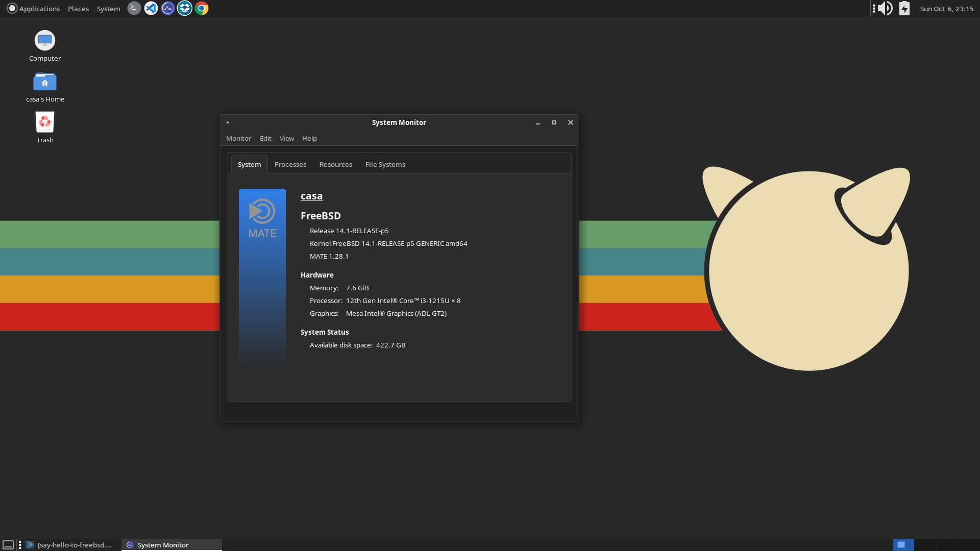Switch to the Resources tab
The height and width of the screenshot is (551, 980).
[336, 164]
